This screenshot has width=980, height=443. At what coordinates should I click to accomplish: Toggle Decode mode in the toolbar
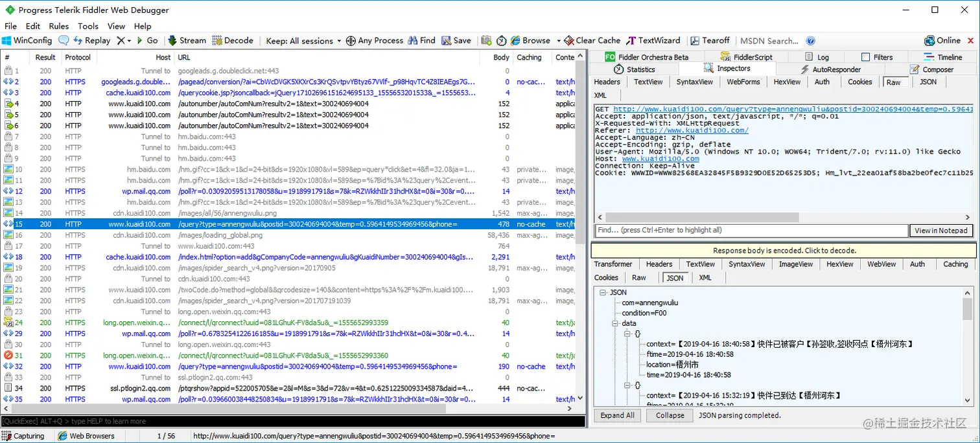point(233,40)
